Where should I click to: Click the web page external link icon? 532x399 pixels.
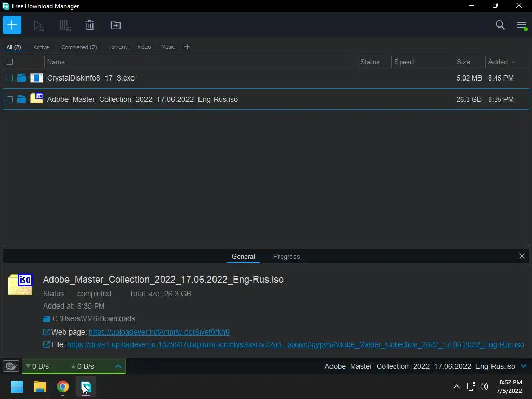point(46,332)
